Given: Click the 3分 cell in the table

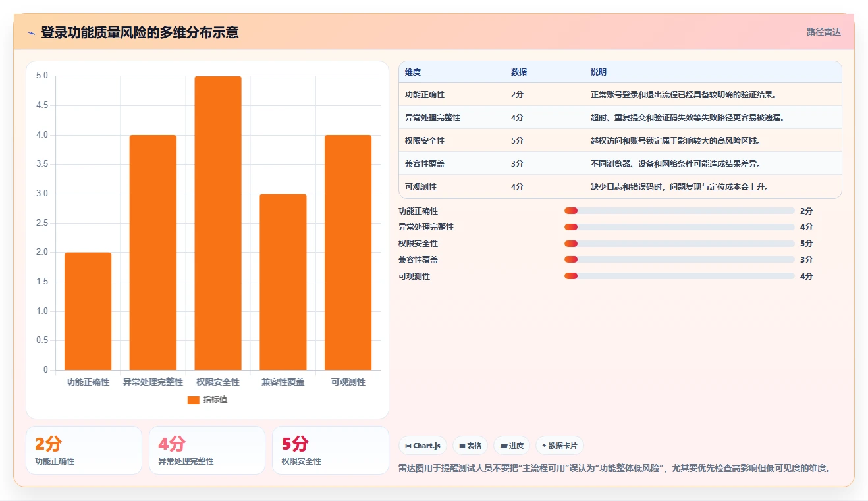Looking at the screenshot, I should point(517,164).
